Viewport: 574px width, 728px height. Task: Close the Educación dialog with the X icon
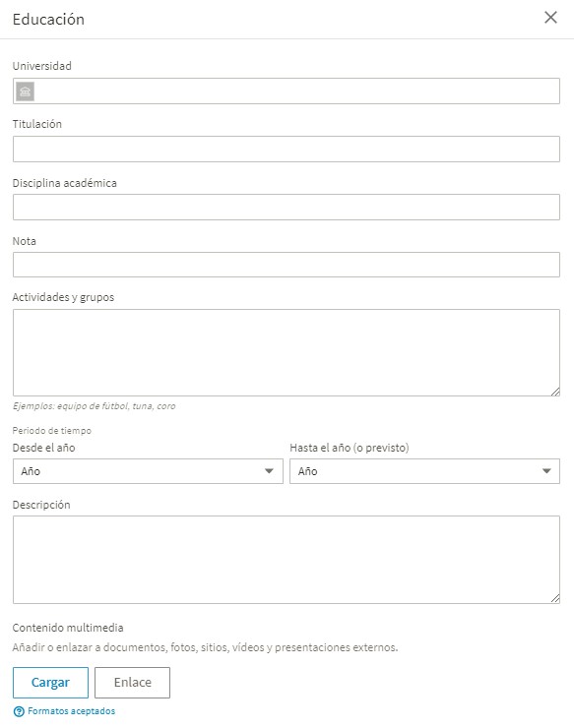[x=550, y=18]
